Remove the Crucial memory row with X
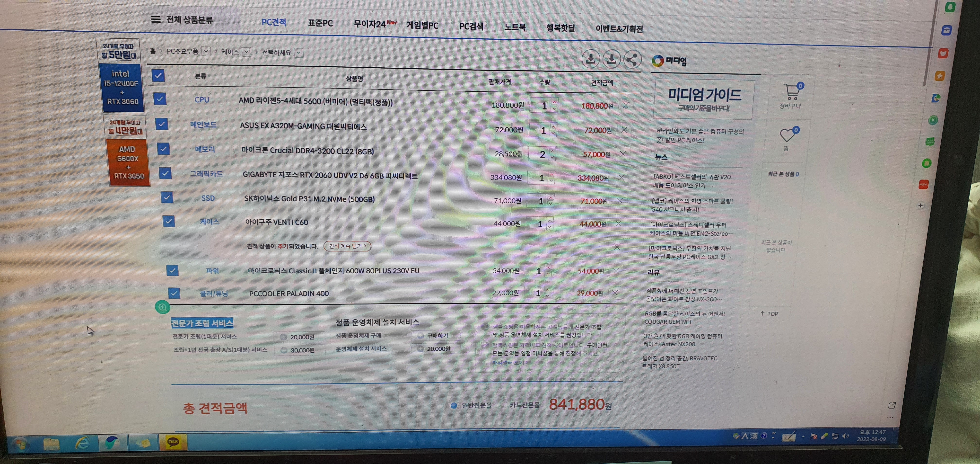Viewport: 980px width, 464px height. (x=623, y=154)
